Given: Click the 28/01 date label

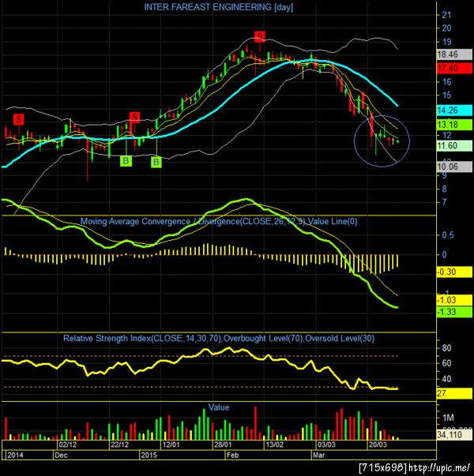Looking at the screenshot, I should [223, 444].
